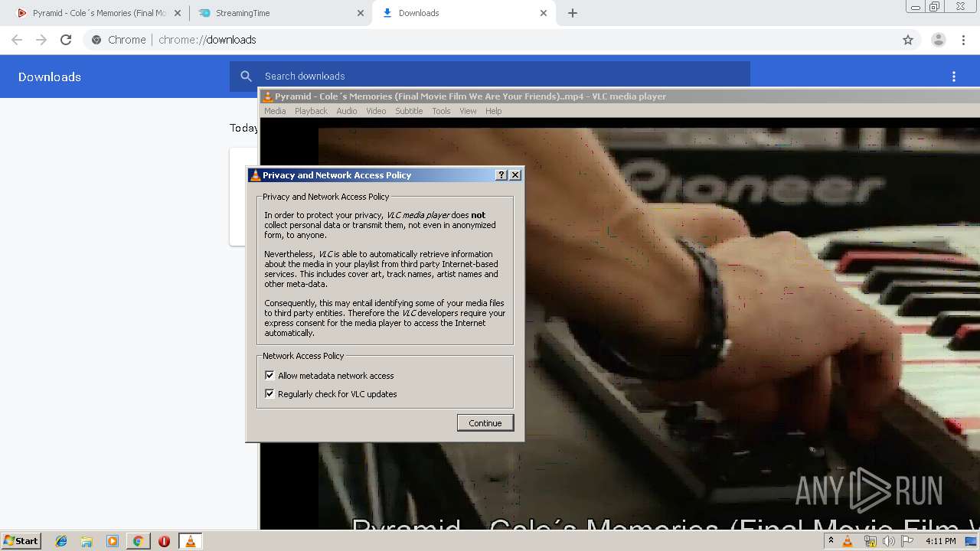Click the Continue button in dialog
This screenshot has width=980, height=551.
(x=485, y=423)
